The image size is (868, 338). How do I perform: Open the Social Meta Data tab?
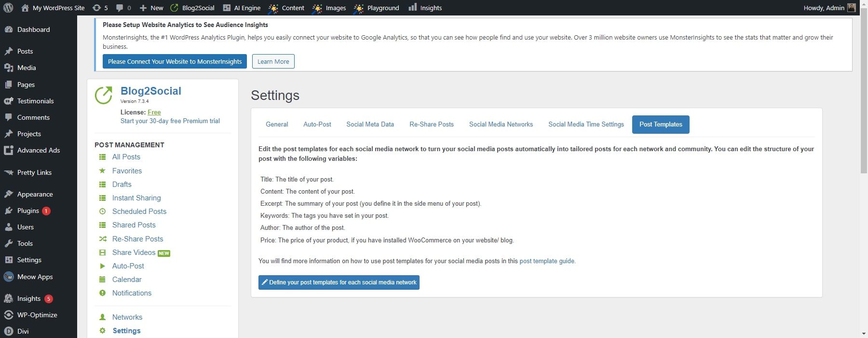click(x=370, y=124)
